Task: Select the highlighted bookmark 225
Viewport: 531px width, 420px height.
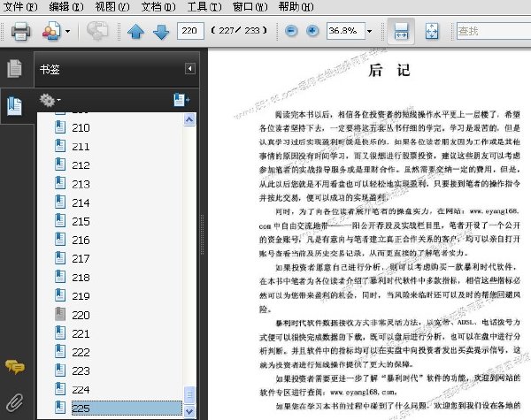Action: tap(127, 409)
